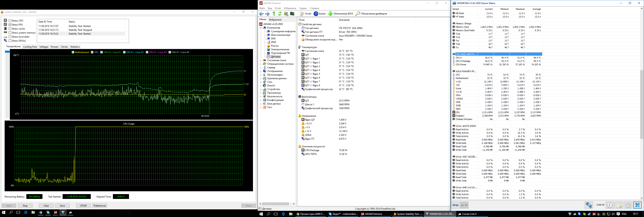Enable the Stress CPU checkbox

(x=10, y=21)
